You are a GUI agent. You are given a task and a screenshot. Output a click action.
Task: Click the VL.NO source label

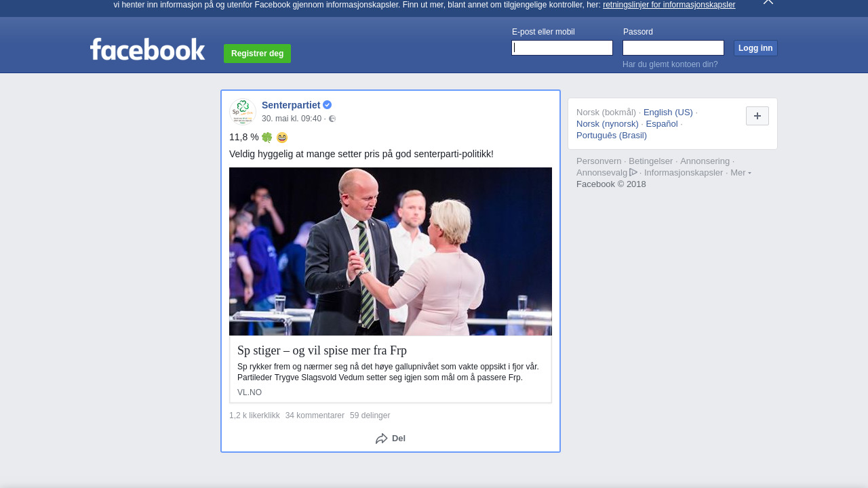[x=250, y=392]
